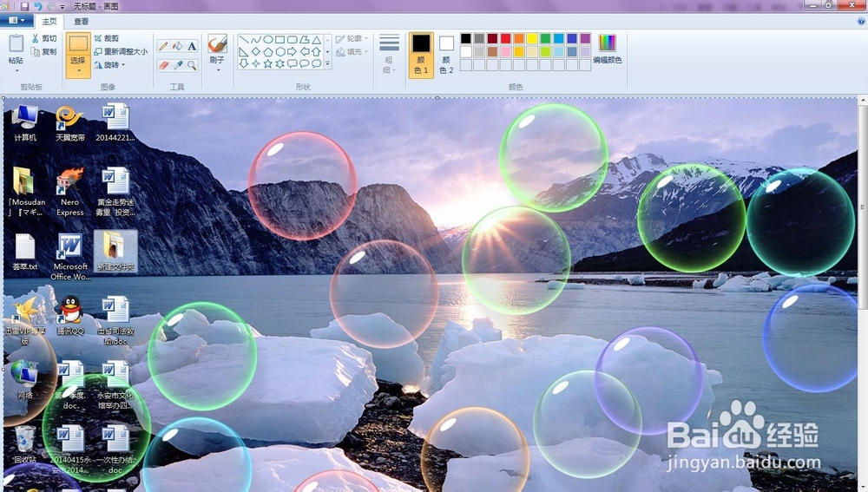Choose the Up arrow shape
868x492 pixels.
click(316, 51)
